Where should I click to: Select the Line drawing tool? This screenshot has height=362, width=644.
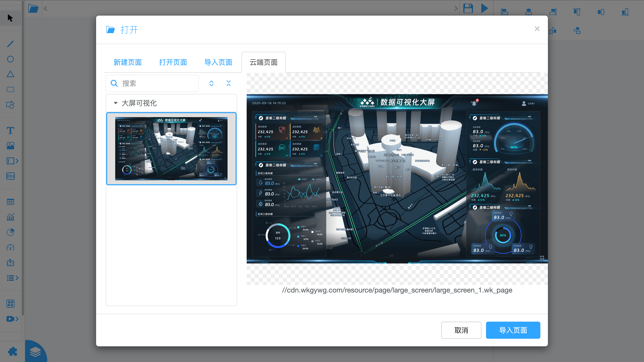10,44
